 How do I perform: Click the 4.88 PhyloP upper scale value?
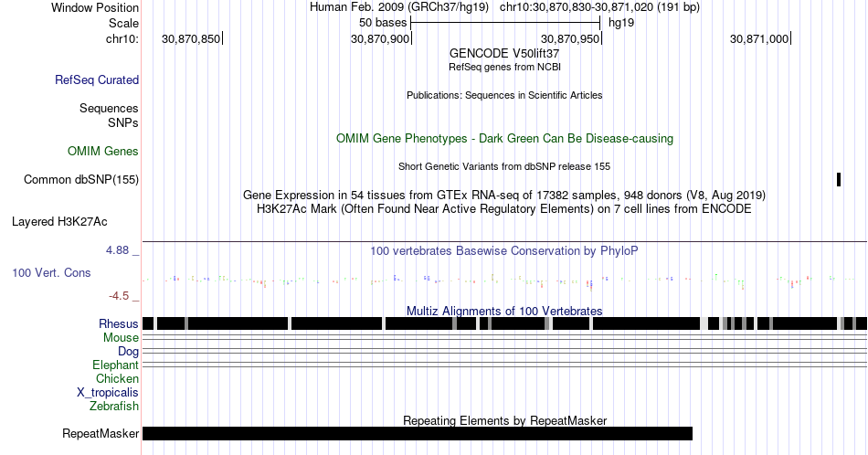[x=117, y=250]
